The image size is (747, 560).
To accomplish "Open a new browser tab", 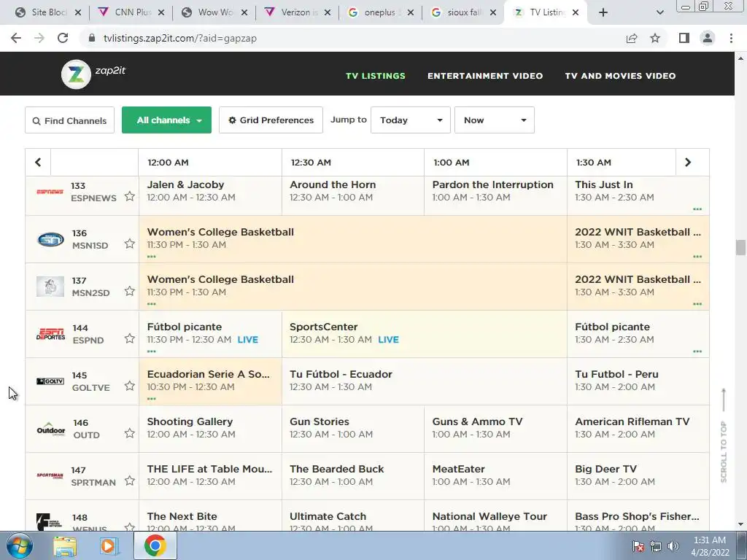I will coord(603,12).
